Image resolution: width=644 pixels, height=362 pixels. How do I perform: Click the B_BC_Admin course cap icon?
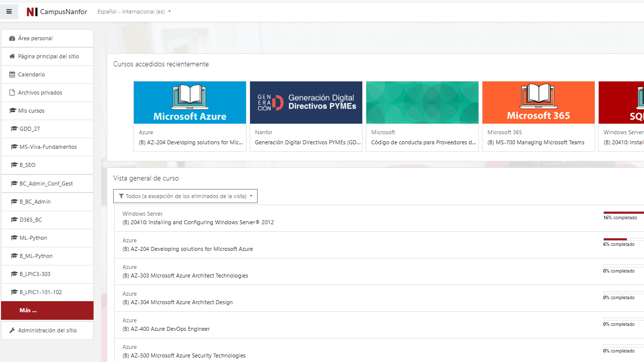[14, 202]
